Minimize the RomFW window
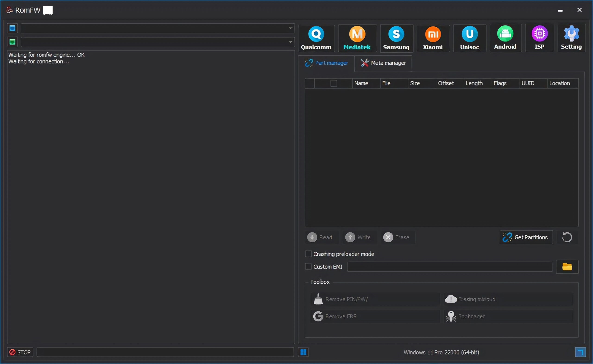The image size is (593, 364). (x=560, y=10)
